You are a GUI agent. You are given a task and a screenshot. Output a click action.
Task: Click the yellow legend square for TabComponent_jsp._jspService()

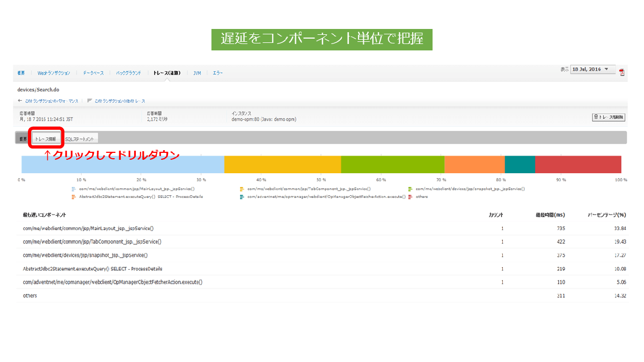click(241, 188)
